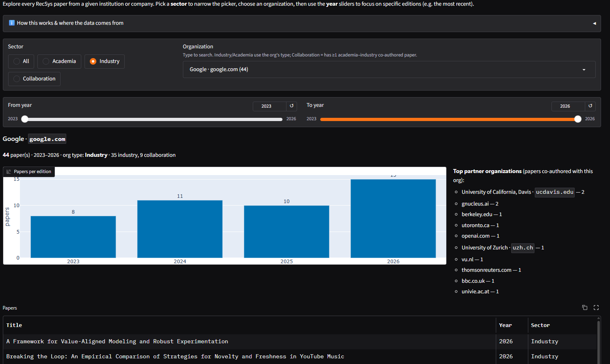
Task: Click the 2025 bar in the chart
Action: pyautogui.click(x=287, y=232)
